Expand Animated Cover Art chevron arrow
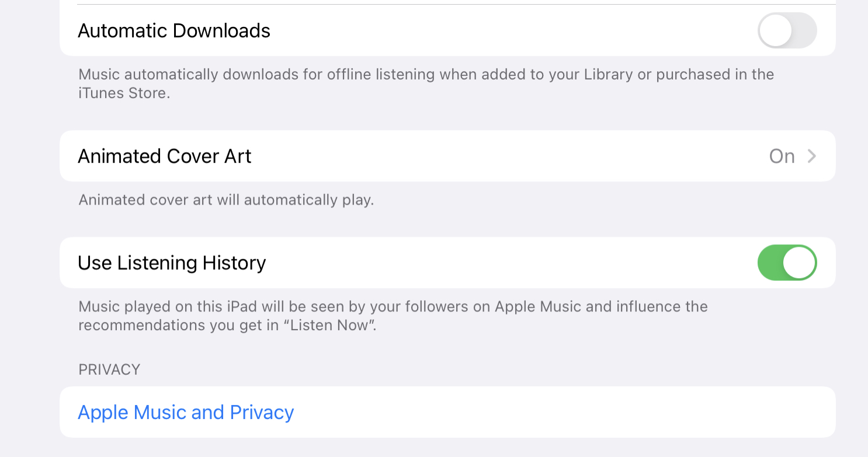Image resolution: width=868 pixels, height=457 pixels. [811, 156]
